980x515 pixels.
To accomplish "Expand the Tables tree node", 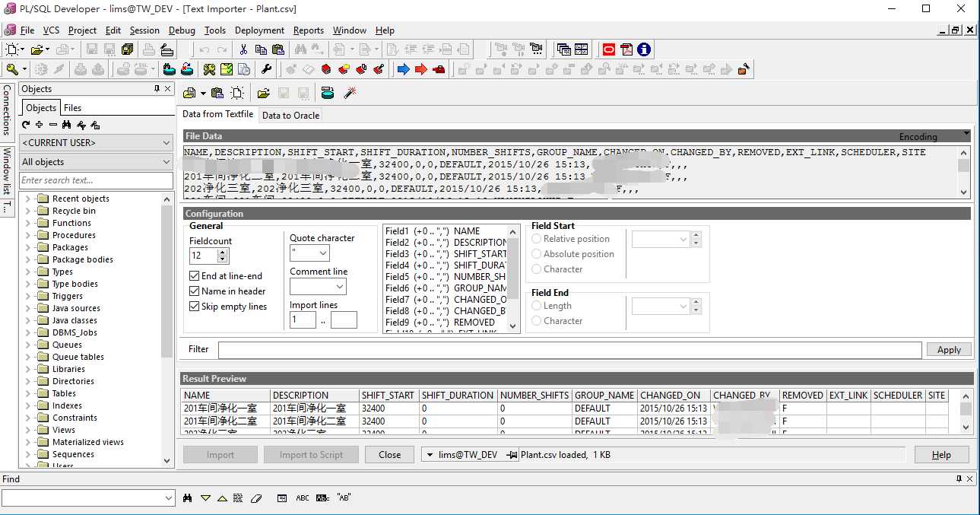I will point(28,393).
